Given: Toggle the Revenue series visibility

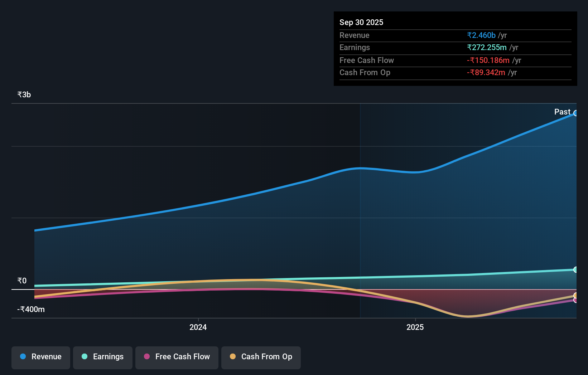Looking at the screenshot, I should [40, 357].
